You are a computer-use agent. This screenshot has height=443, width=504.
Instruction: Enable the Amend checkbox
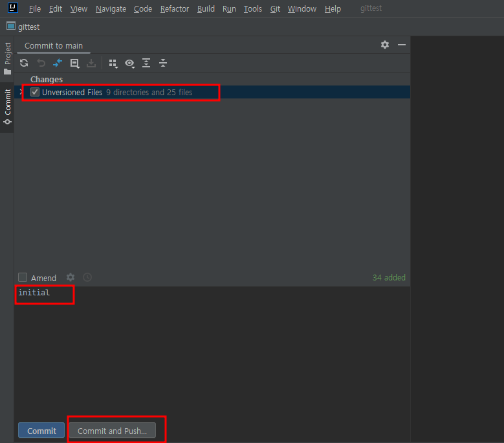pyautogui.click(x=23, y=277)
